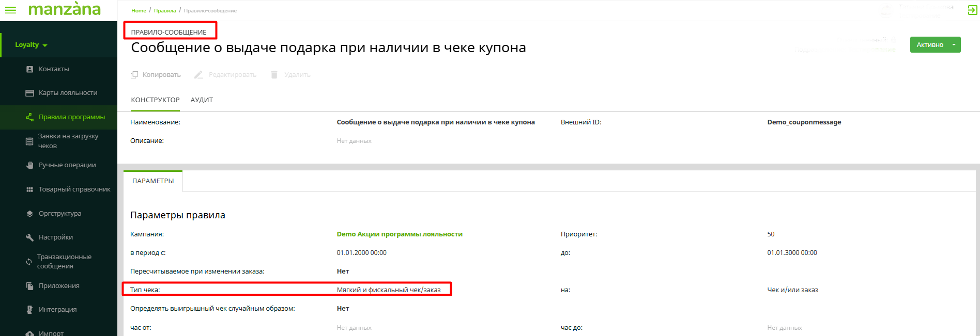980x336 pixels.
Task: Click the Контакты sidebar icon
Action: (x=29, y=69)
